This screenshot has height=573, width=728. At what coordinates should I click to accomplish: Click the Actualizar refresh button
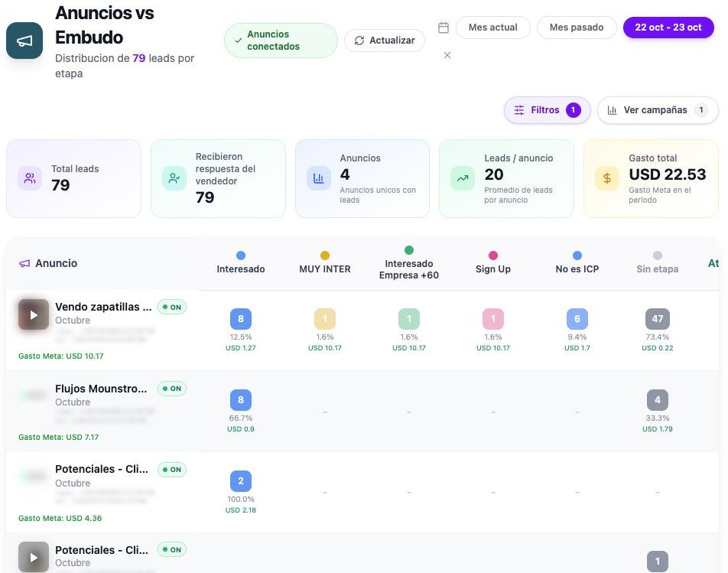(385, 41)
